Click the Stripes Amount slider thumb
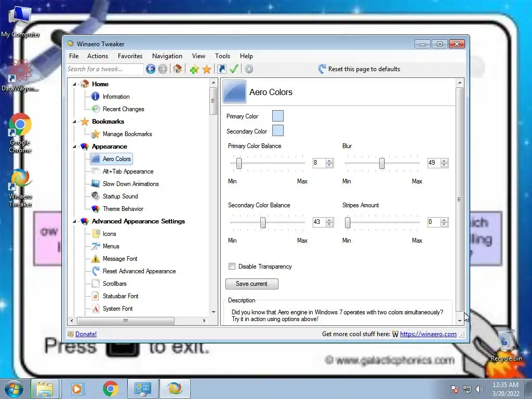Viewport: 532px width, 399px height. pyautogui.click(x=348, y=222)
